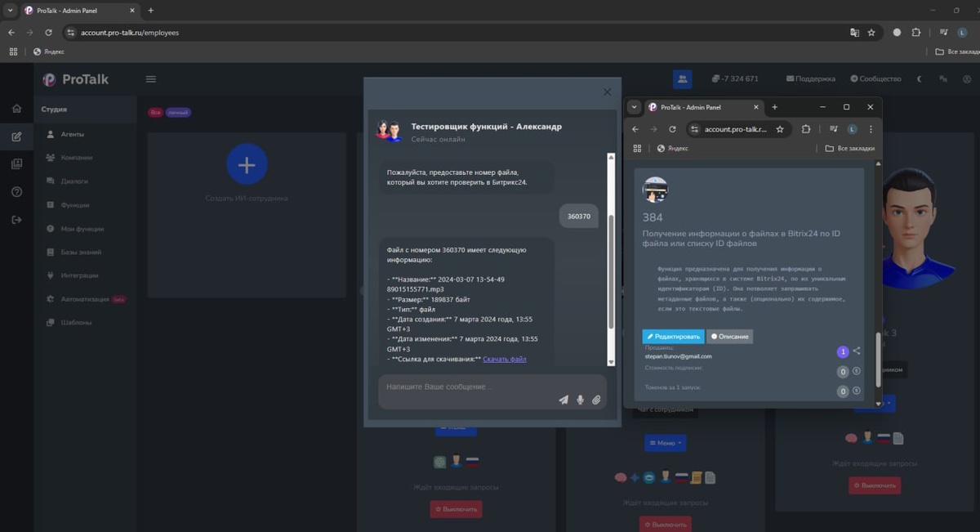Click Выключить button on the middle card
This screenshot has height=532, width=980.
[x=666, y=524]
